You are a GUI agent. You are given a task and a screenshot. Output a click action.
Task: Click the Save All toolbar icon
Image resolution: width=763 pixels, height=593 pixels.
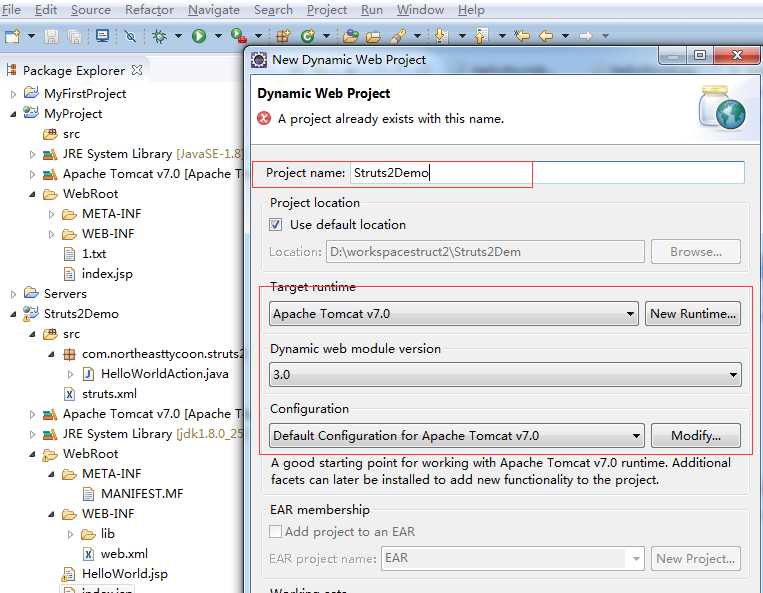[74, 36]
